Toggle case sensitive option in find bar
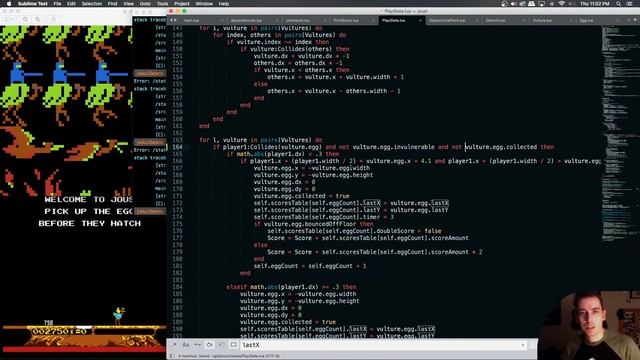 pos(186,345)
